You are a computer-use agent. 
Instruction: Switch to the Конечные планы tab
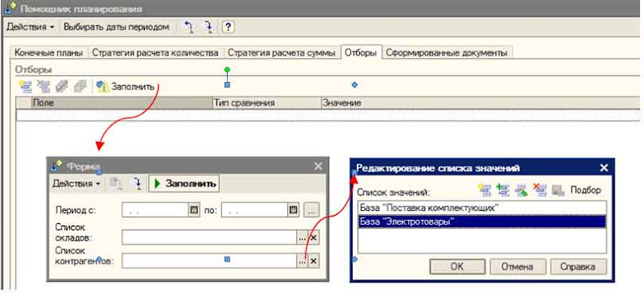[x=48, y=52]
